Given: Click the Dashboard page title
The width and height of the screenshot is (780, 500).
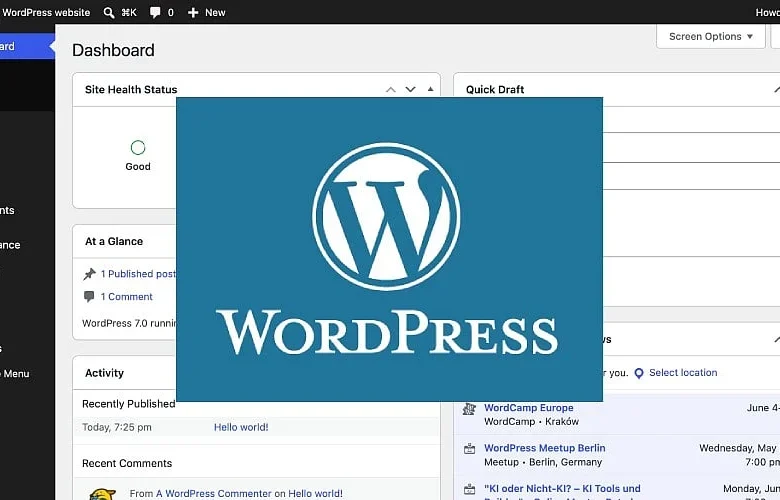Looking at the screenshot, I should (x=113, y=50).
